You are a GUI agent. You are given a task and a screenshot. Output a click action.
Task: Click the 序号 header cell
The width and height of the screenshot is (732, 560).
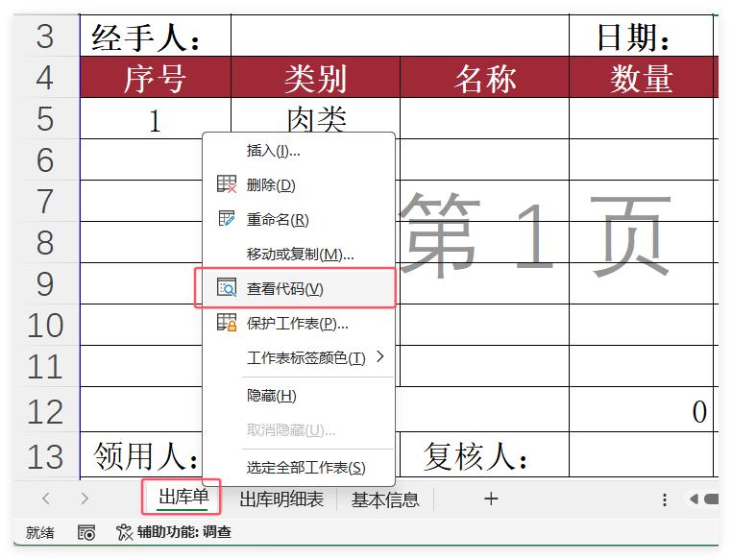tap(156, 77)
